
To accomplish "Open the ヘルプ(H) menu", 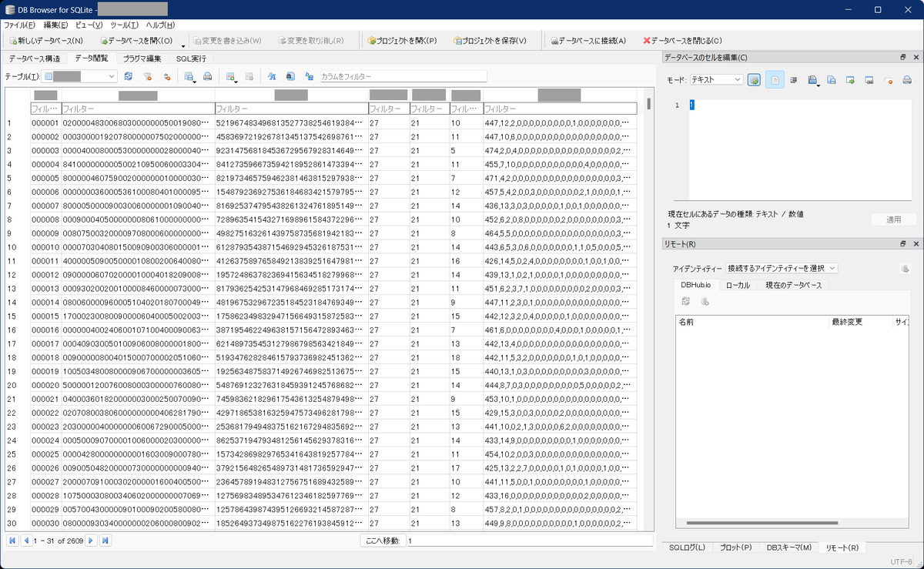I will (x=160, y=25).
